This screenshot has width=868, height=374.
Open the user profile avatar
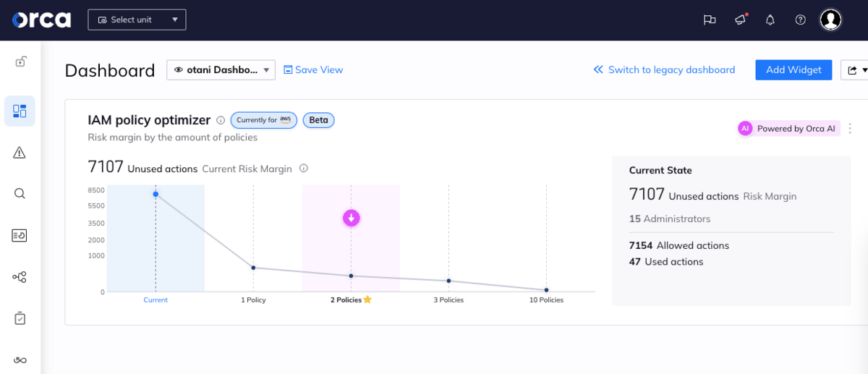(x=831, y=20)
